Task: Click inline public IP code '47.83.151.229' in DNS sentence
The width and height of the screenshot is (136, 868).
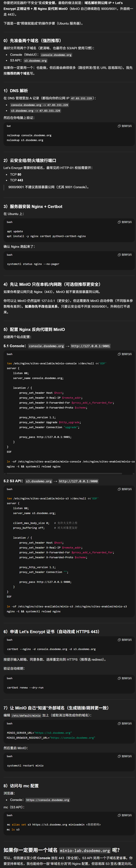Action: 81,98
